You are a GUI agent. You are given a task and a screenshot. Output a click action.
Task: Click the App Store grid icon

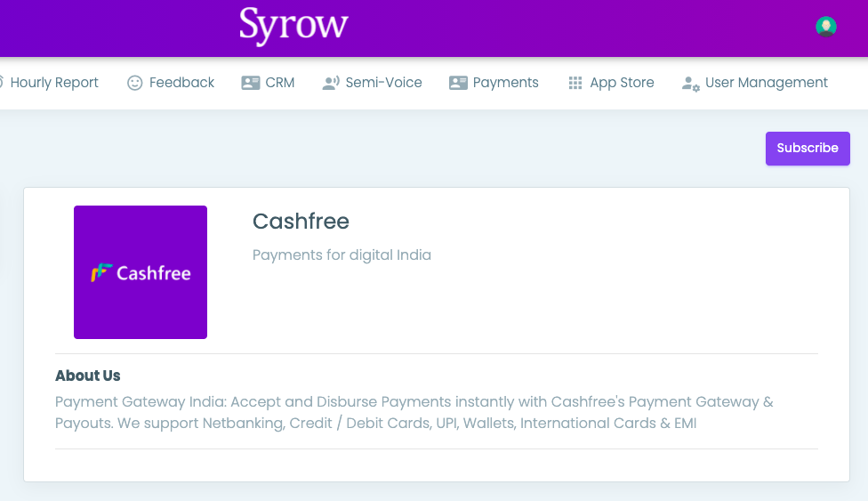(575, 83)
